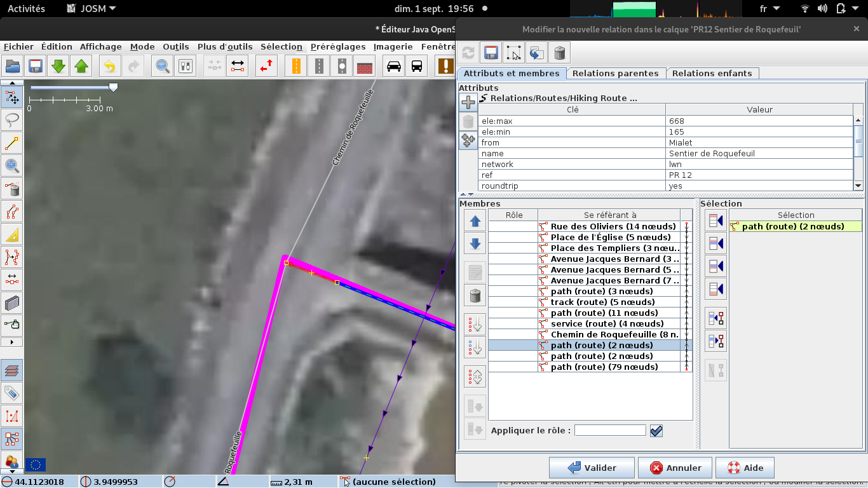
Task: Open the Préréglages menu
Action: point(337,46)
